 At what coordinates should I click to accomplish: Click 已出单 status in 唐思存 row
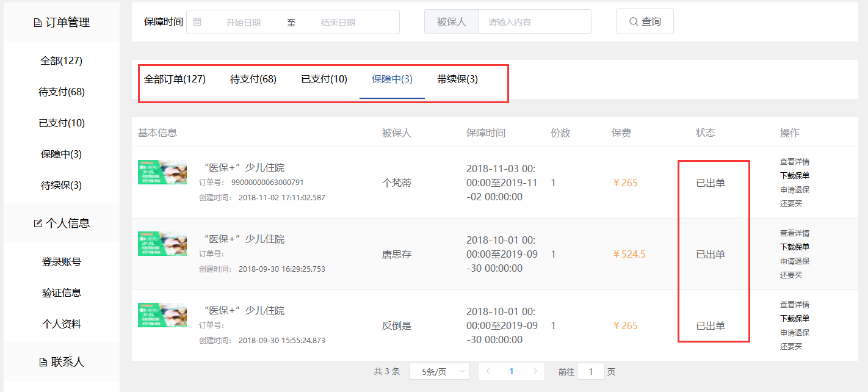pyautogui.click(x=711, y=254)
